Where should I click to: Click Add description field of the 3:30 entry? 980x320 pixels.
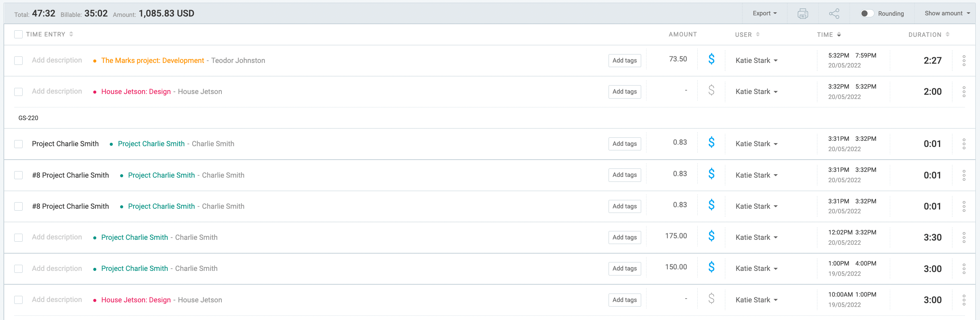coord(57,237)
